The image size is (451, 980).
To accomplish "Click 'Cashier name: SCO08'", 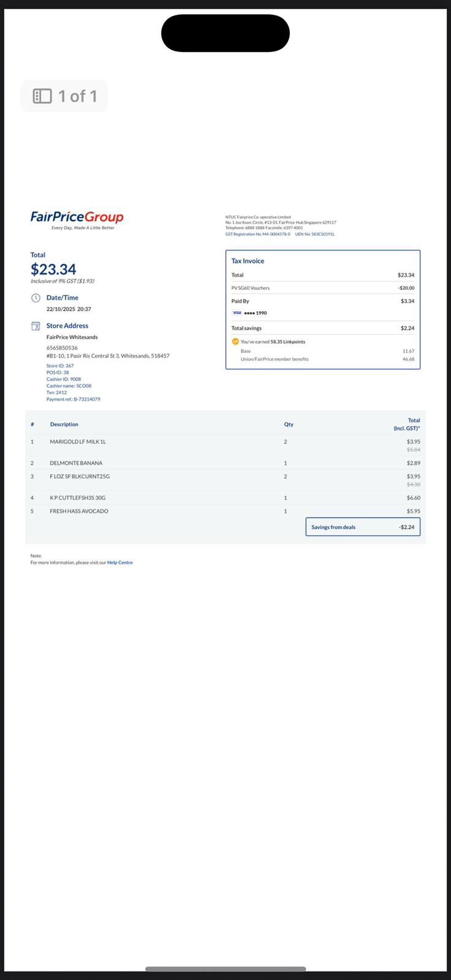I will coord(69,386).
